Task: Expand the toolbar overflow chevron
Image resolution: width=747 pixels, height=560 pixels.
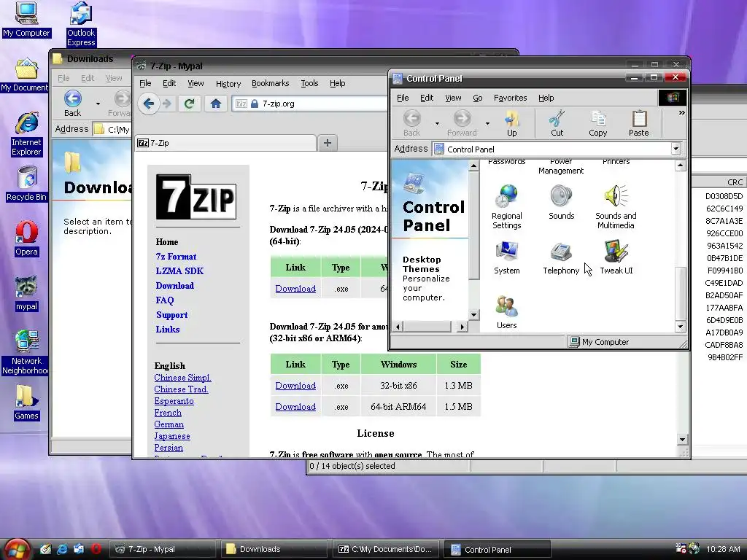Action: tap(682, 113)
